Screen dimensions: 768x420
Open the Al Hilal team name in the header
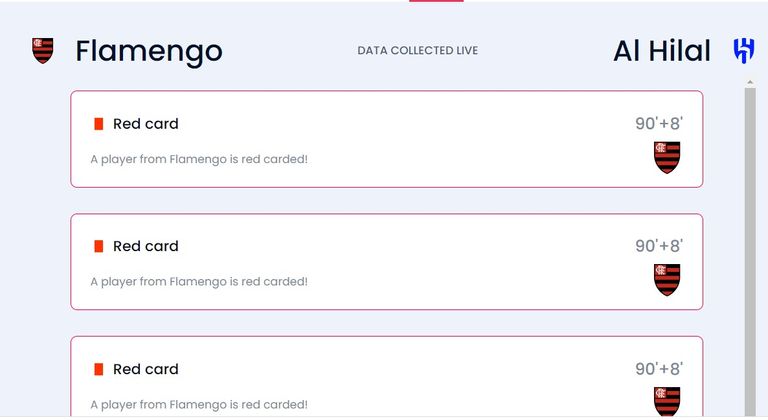(x=662, y=51)
